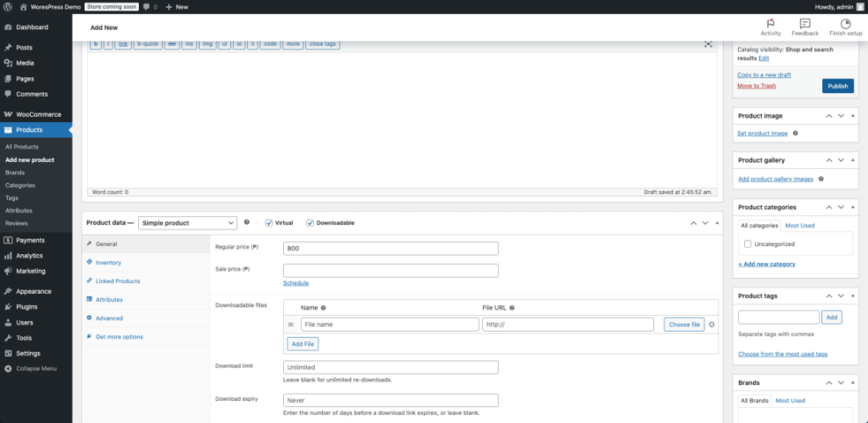Uncheck the Virtual checkbox

point(269,222)
